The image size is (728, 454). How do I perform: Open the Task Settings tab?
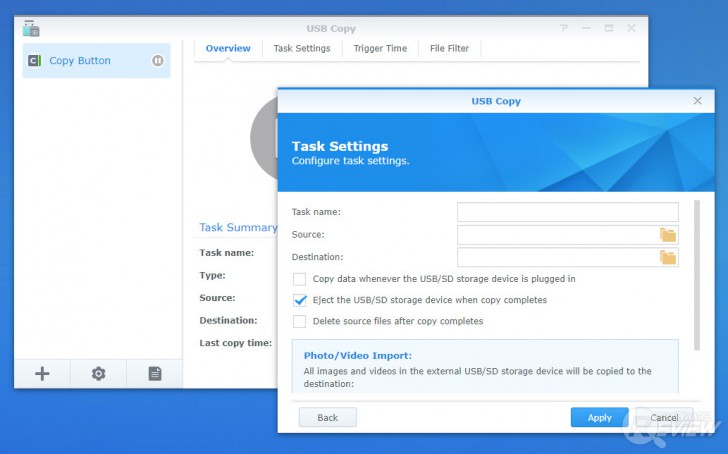click(x=302, y=48)
